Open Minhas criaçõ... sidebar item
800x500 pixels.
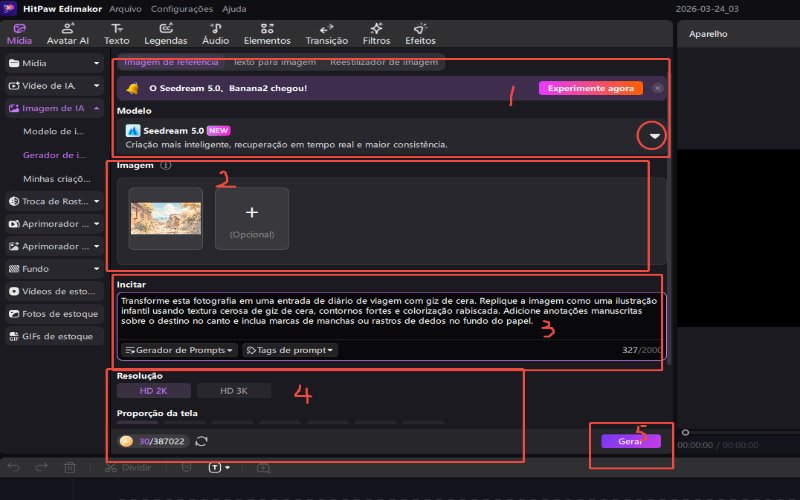[x=57, y=179]
